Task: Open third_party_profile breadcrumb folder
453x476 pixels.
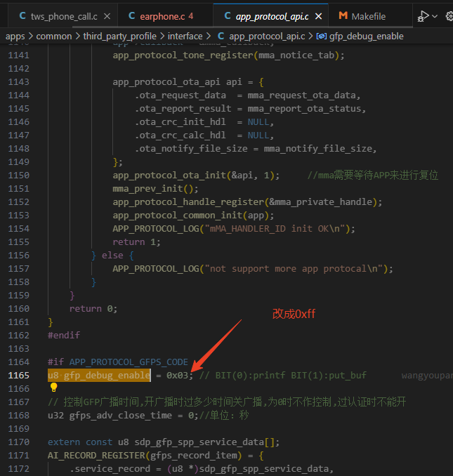Action: point(120,37)
